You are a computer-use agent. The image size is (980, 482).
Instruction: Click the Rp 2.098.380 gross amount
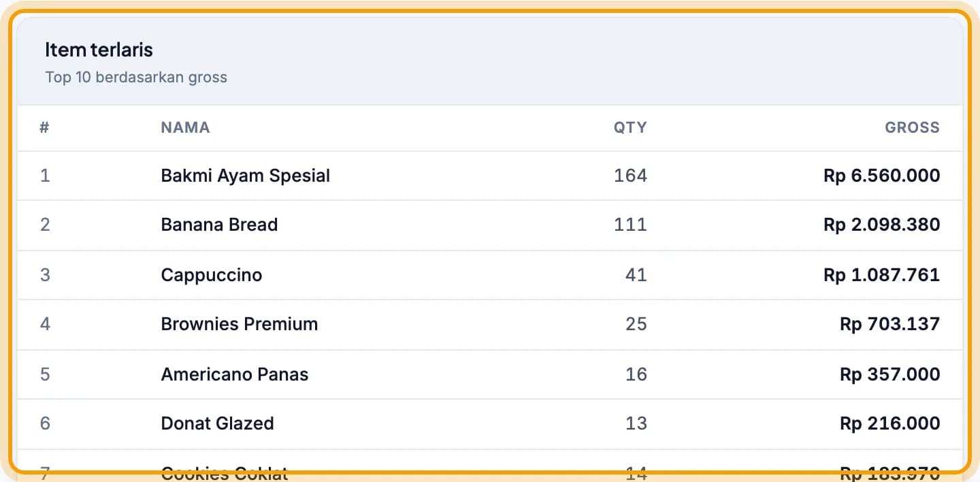881,225
